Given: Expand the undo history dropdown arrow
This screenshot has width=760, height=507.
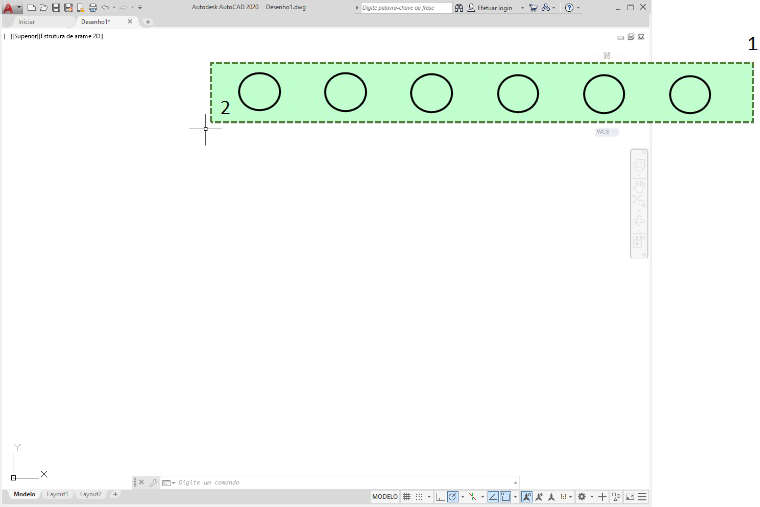Looking at the screenshot, I should pyautogui.click(x=114, y=8).
